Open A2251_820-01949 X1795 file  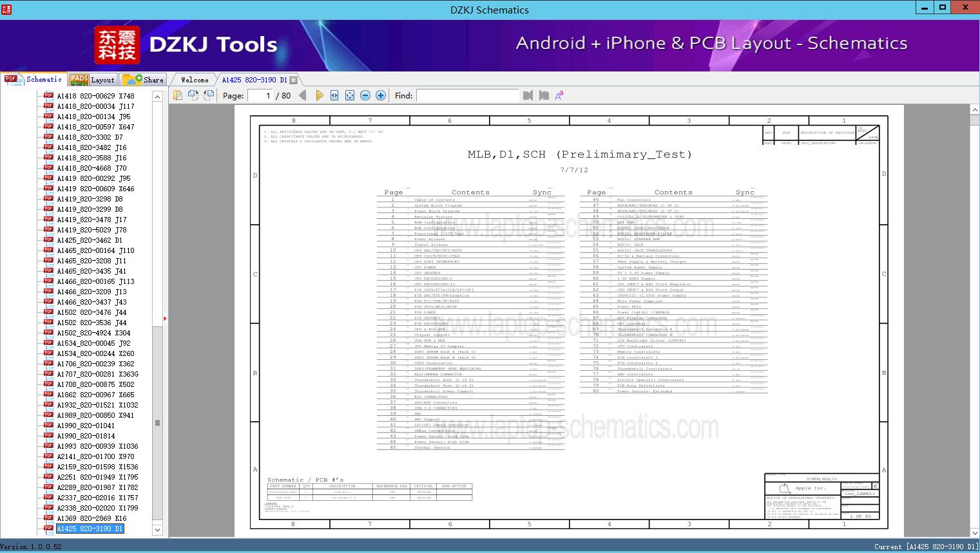coord(97,477)
